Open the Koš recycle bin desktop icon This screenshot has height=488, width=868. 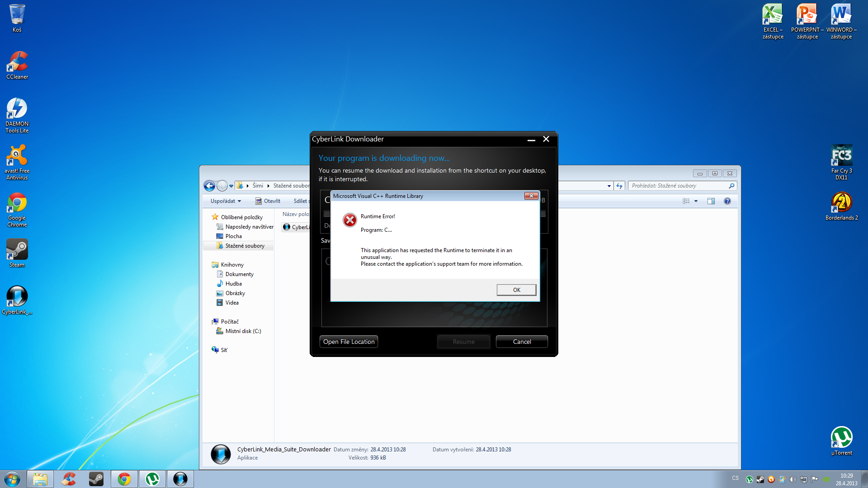coord(17,18)
